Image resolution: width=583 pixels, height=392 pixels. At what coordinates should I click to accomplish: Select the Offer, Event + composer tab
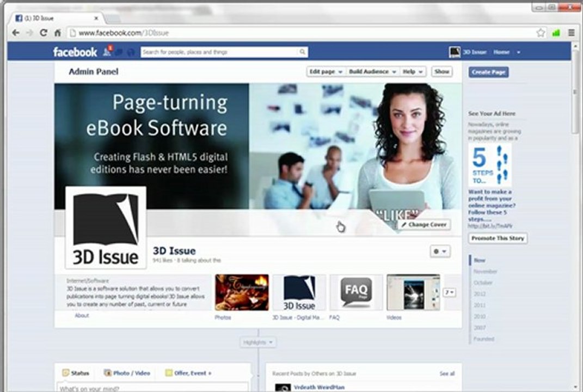[x=188, y=373]
